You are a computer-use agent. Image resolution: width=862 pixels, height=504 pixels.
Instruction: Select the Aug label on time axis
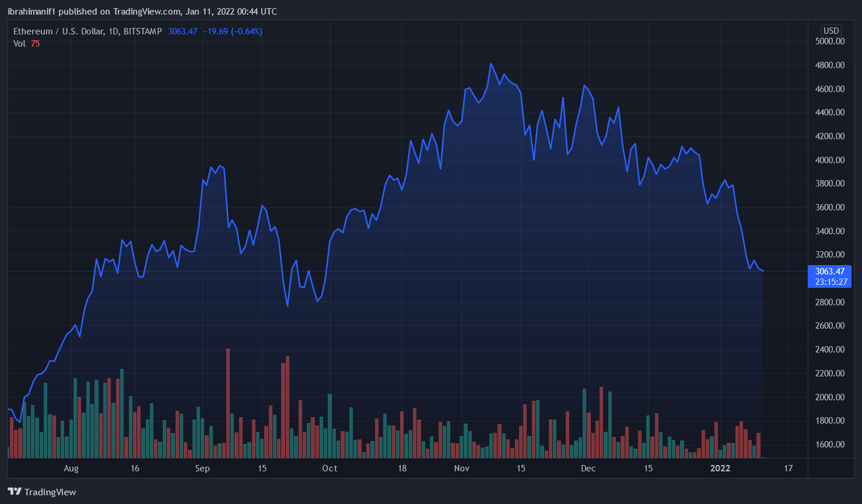tap(71, 468)
